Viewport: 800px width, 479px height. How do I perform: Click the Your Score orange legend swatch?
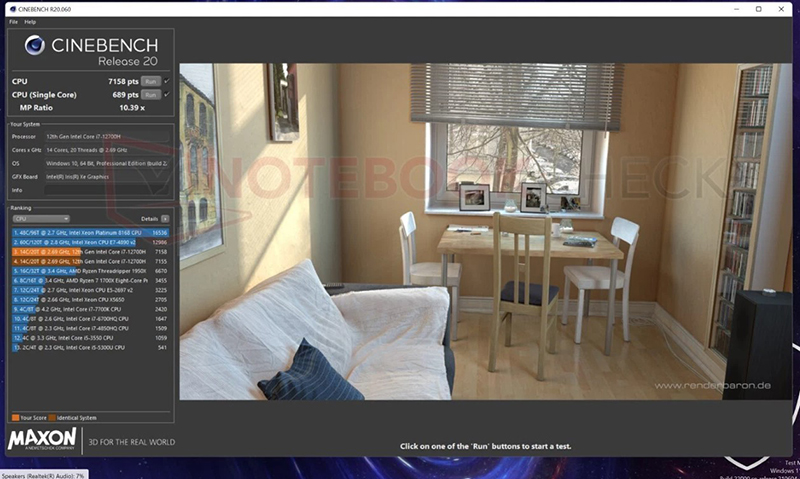(15, 418)
